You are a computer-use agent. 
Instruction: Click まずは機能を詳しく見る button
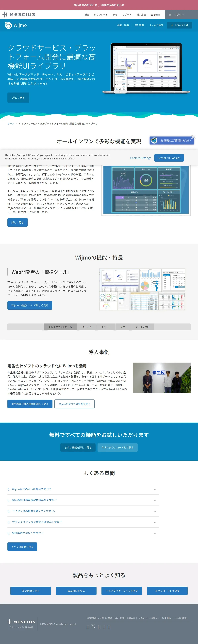[x=78, y=447]
